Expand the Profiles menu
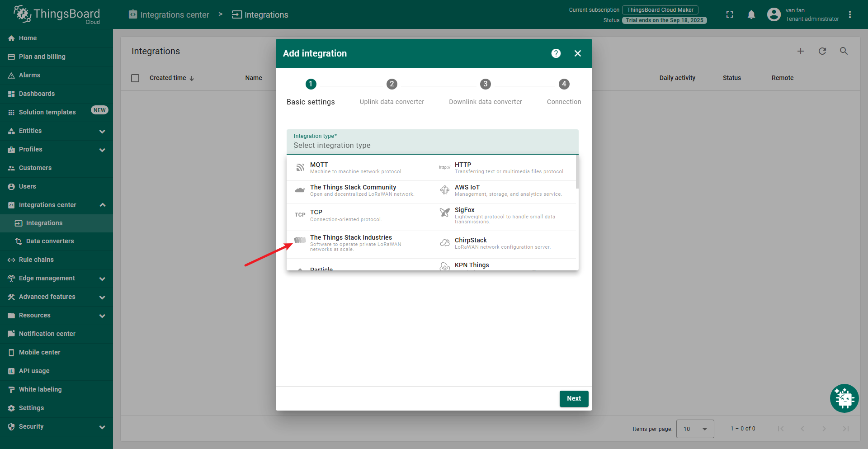Viewport: 868px width, 449px height. pos(56,149)
